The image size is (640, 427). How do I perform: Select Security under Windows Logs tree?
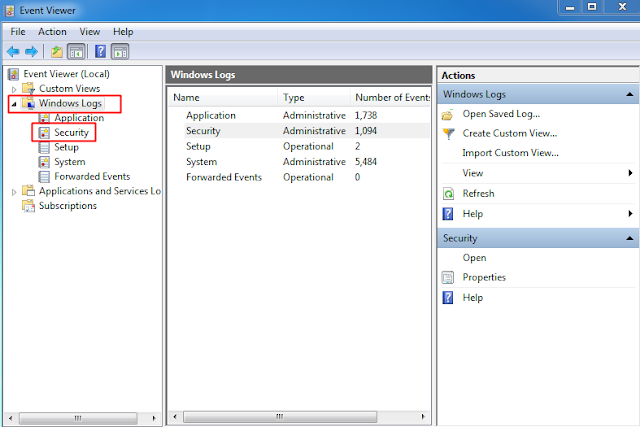[x=71, y=133]
